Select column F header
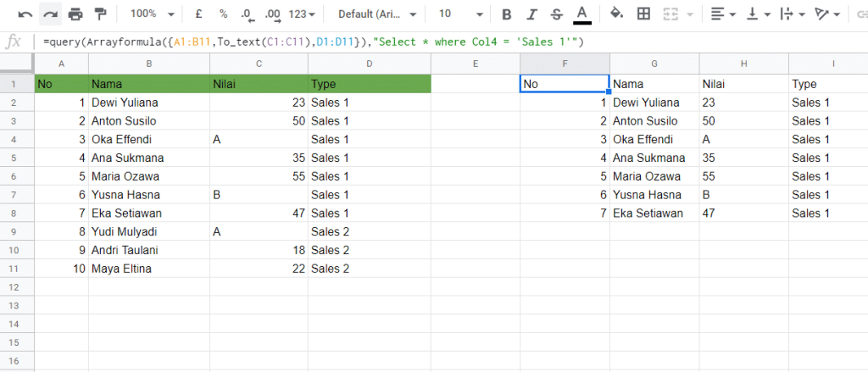This screenshot has width=868, height=372. tap(565, 64)
